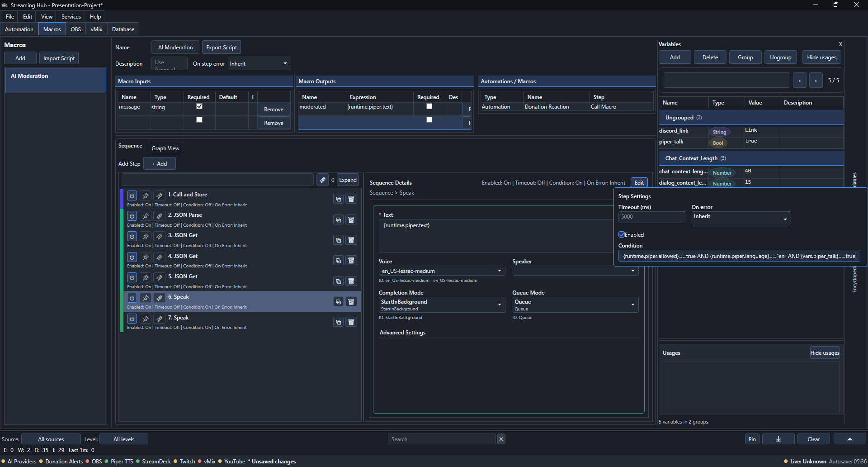The height and width of the screenshot is (467, 868).
Task: Collapse the Chat_Context_Length group
Action: point(751,158)
